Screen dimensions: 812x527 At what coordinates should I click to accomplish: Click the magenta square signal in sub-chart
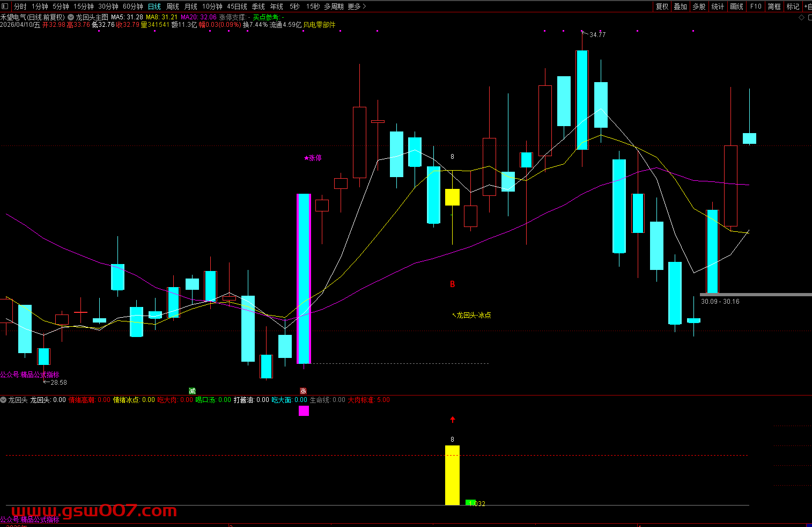point(304,411)
